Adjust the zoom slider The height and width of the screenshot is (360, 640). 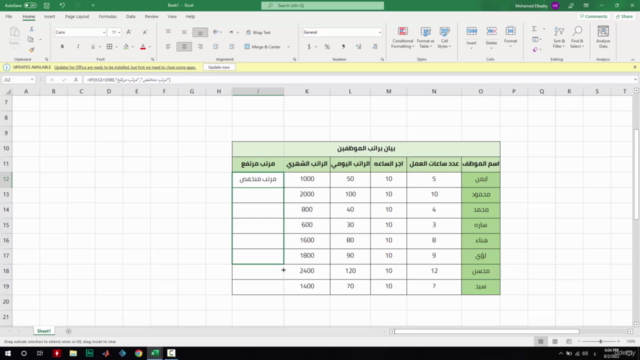600,341
